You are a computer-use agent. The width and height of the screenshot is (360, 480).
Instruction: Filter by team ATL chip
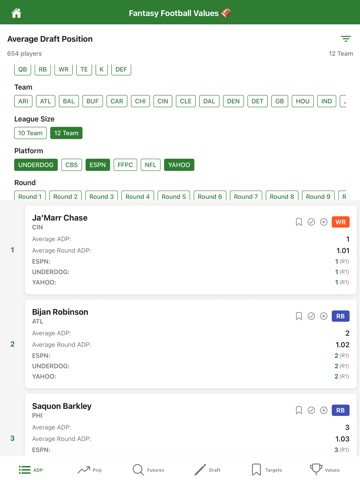point(46,101)
